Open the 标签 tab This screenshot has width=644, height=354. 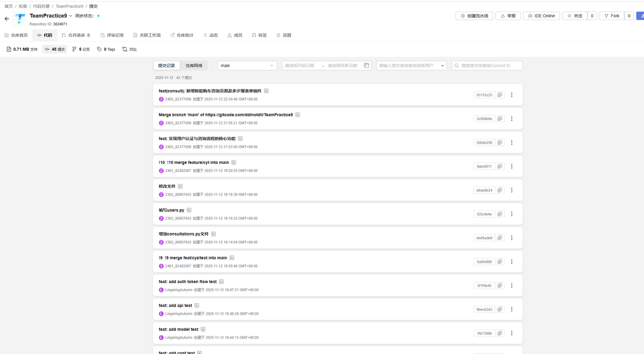point(259,35)
